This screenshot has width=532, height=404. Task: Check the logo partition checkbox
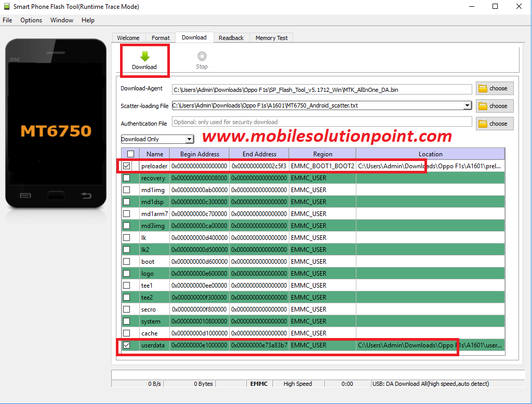(127, 274)
